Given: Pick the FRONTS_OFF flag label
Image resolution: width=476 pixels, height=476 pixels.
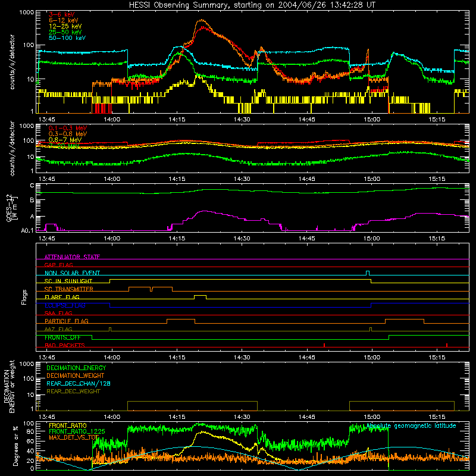Looking at the screenshot, I should point(62,337).
